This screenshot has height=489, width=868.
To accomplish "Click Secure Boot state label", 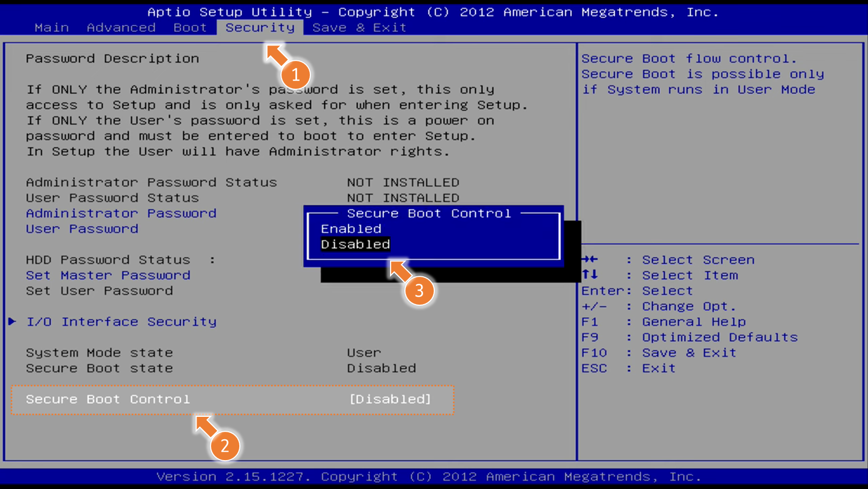I will click(x=99, y=368).
